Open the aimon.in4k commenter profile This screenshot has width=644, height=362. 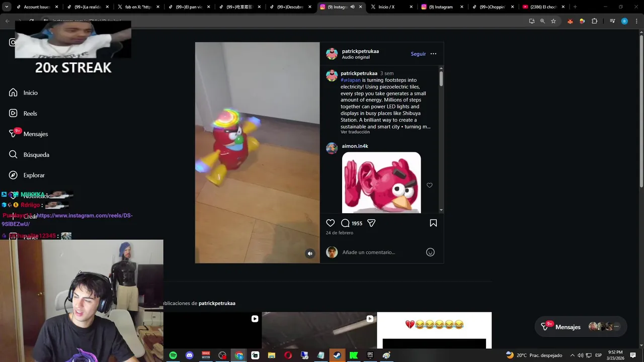[x=355, y=146]
